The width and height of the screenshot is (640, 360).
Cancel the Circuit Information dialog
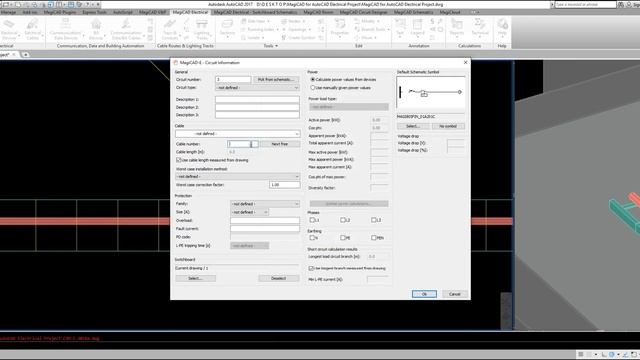(454, 294)
